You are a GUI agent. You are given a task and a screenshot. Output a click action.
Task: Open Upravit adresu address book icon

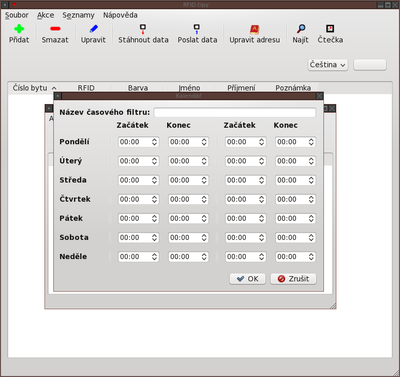pos(255,29)
